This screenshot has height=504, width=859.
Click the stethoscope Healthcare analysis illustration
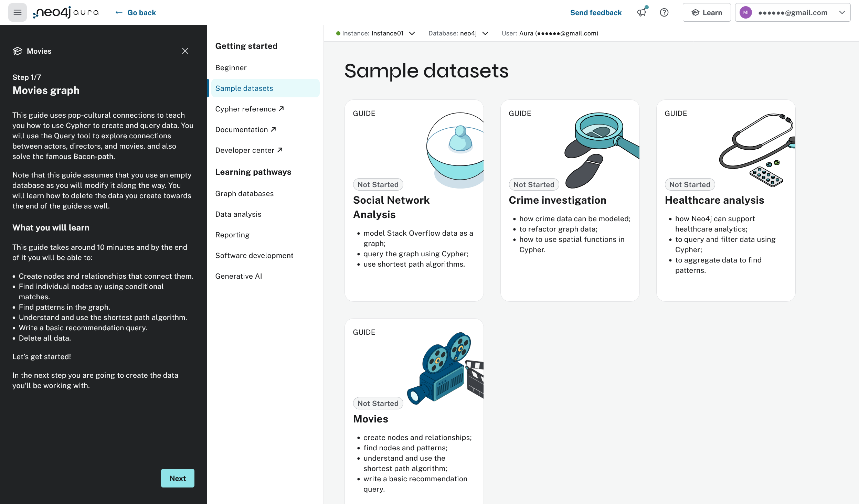[757, 150]
